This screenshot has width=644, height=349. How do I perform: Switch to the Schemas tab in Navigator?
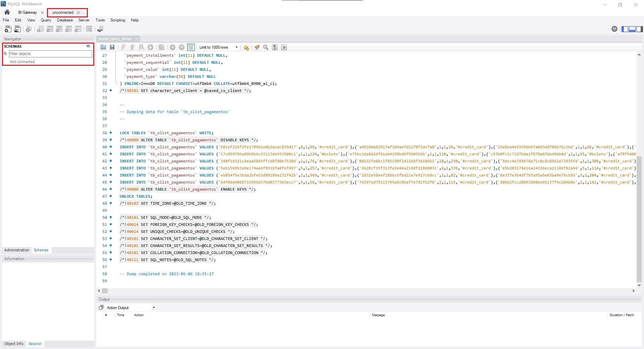click(41, 250)
